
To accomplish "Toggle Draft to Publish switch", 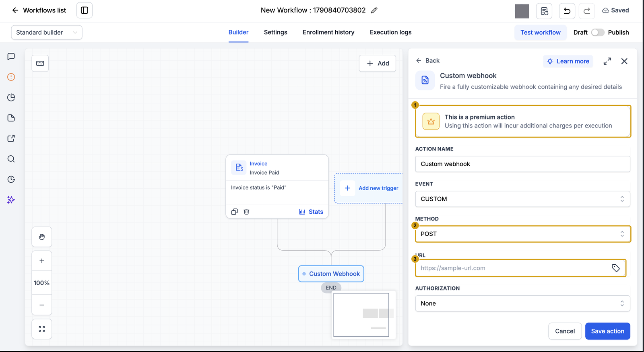I will point(598,33).
